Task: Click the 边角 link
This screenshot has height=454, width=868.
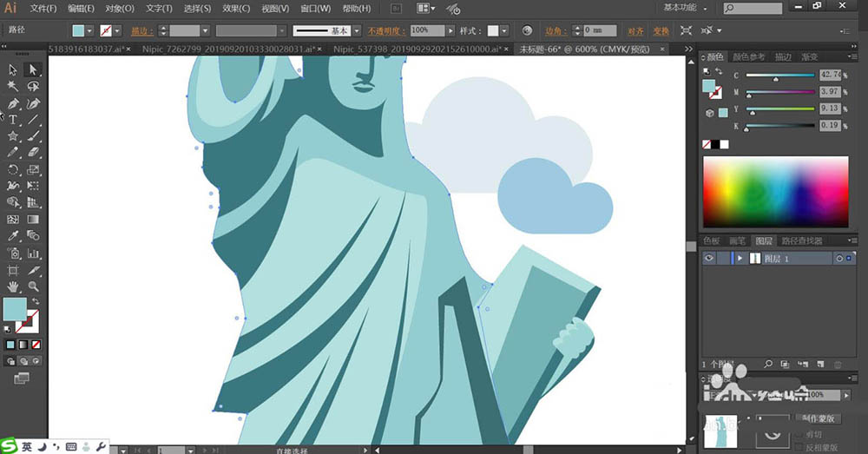Action: click(556, 31)
